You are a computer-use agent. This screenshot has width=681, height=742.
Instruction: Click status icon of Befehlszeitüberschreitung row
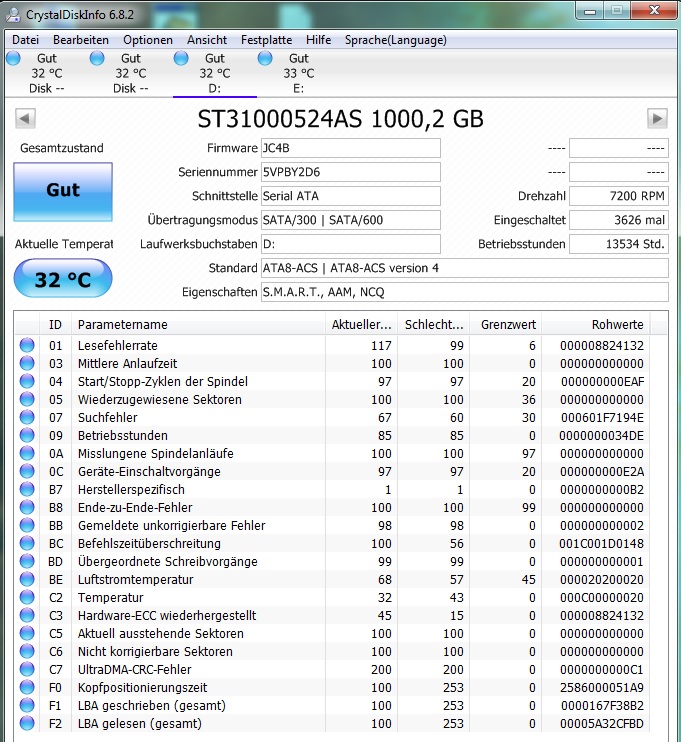coord(27,543)
